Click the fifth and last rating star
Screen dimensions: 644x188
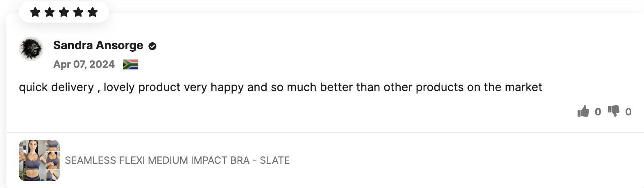click(x=93, y=12)
